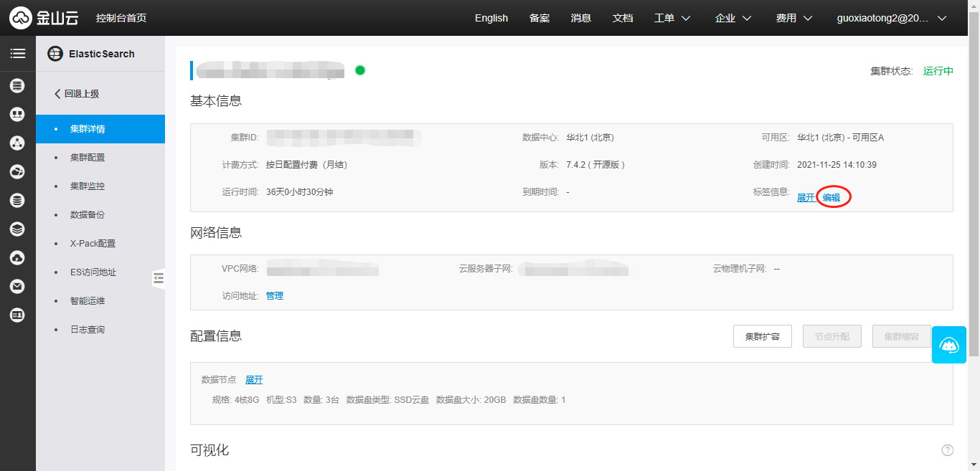Click the layers stack icon in left rail

pos(17,229)
